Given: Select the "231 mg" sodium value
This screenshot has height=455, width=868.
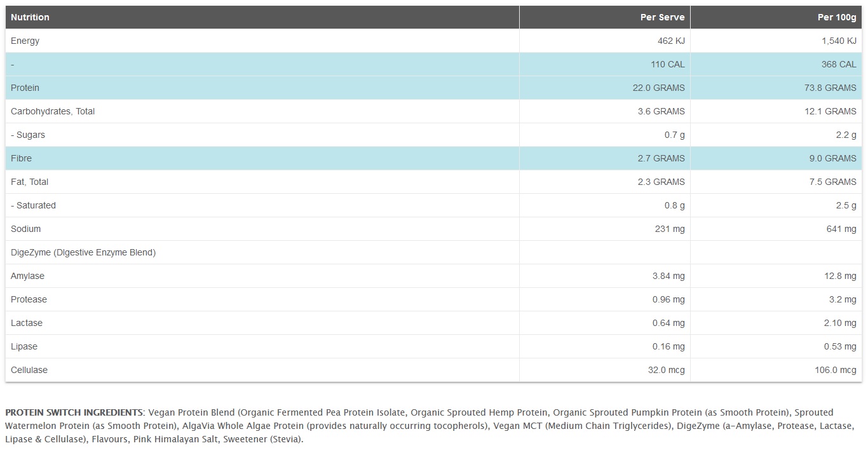Looking at the screenshot, I should click(x=670, y=229).
